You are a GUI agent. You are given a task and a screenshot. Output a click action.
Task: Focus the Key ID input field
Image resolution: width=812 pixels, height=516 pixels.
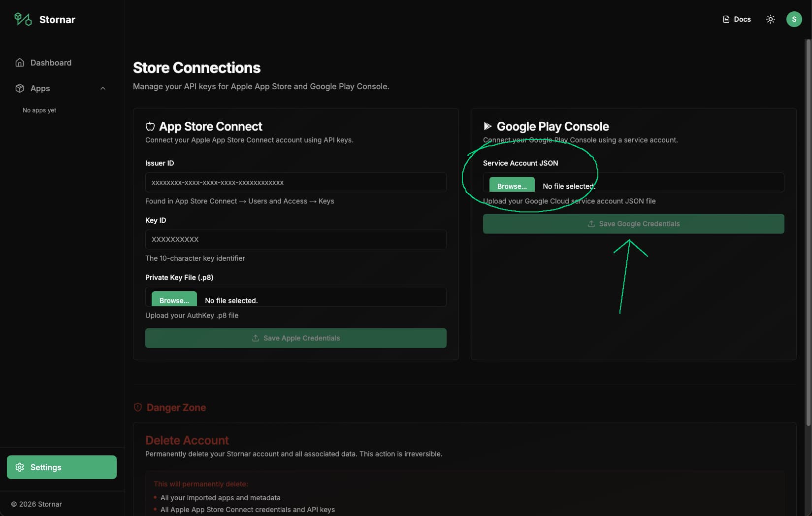296,240
